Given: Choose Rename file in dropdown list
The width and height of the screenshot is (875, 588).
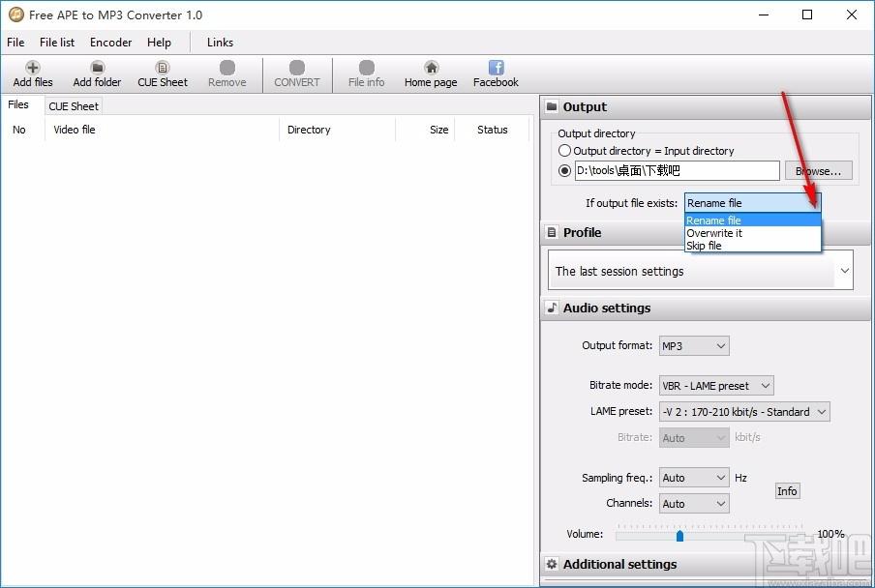Looking at the screenshot, I should pos(753,220).
